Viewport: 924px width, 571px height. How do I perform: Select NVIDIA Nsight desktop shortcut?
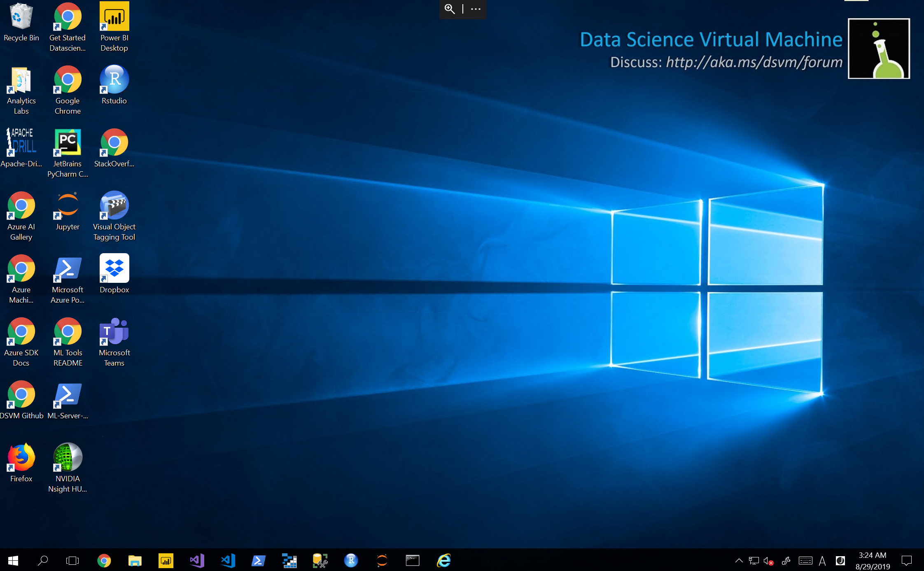tap(68, 457)
